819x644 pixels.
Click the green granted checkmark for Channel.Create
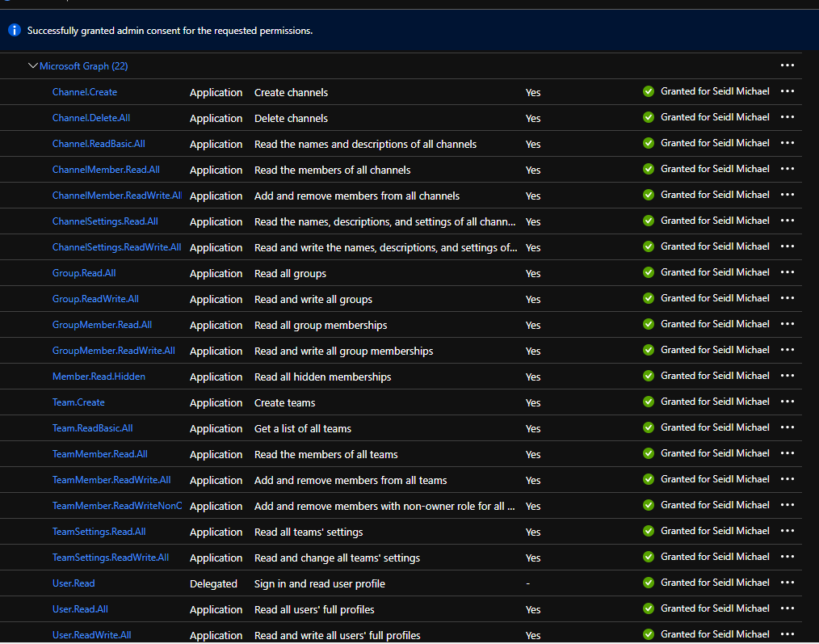tap(649, 91)
